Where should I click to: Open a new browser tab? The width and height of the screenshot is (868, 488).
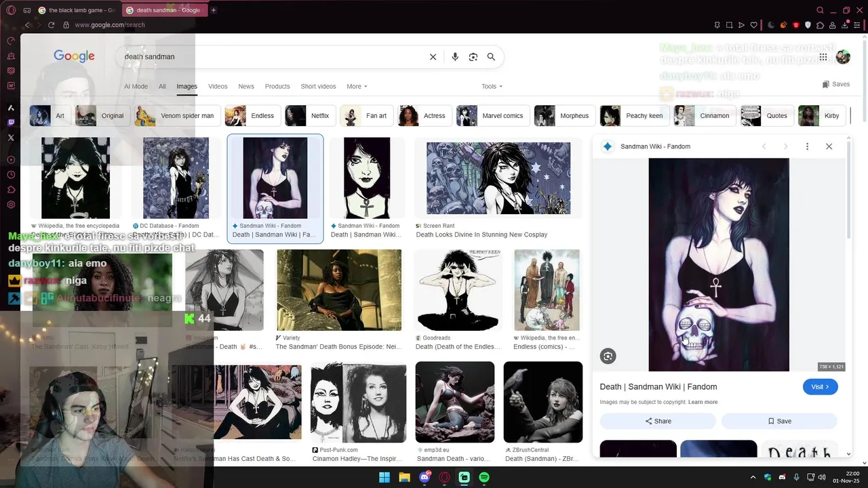[214, 10]
